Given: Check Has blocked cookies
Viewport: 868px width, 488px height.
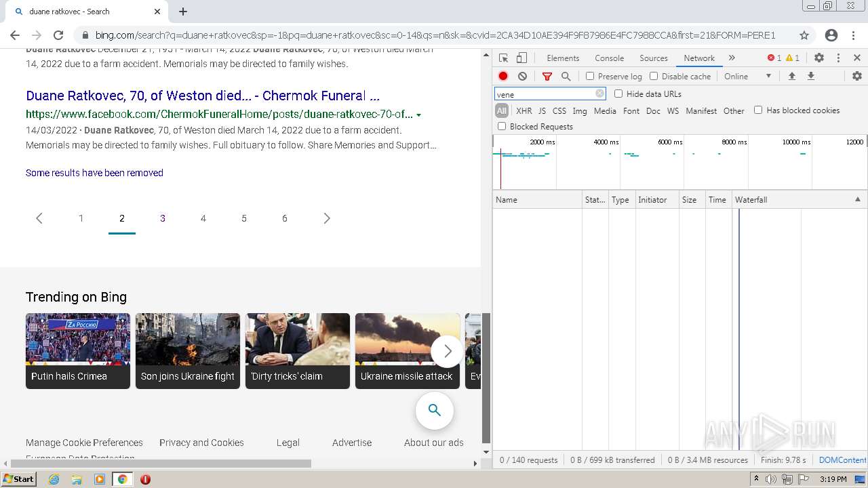Looking at the screenshot, I should [x=758, y=110].
